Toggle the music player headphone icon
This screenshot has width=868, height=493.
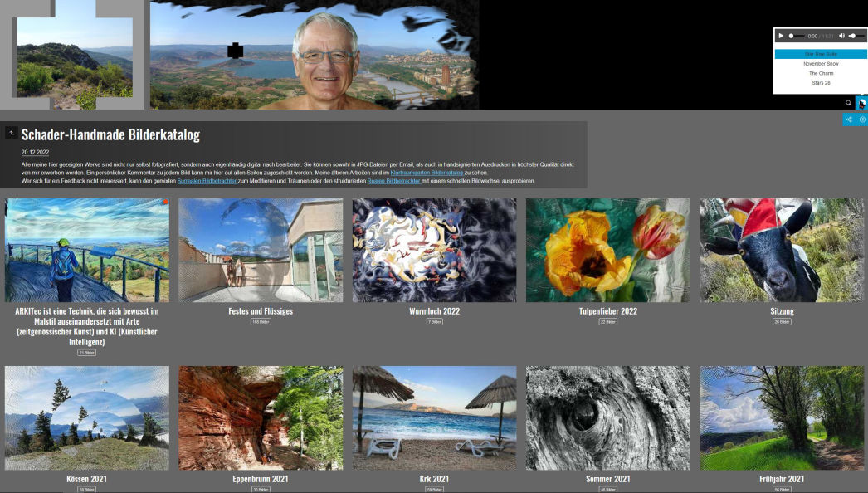click(x=861, y=103)
